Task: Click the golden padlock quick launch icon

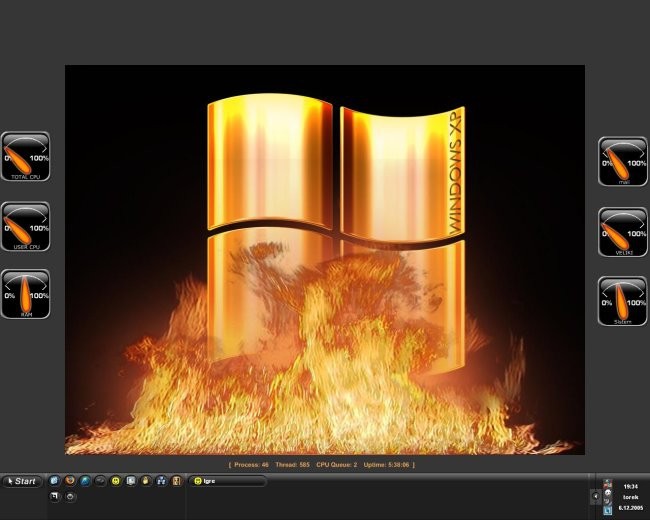Action: click(x=146, y=481)
